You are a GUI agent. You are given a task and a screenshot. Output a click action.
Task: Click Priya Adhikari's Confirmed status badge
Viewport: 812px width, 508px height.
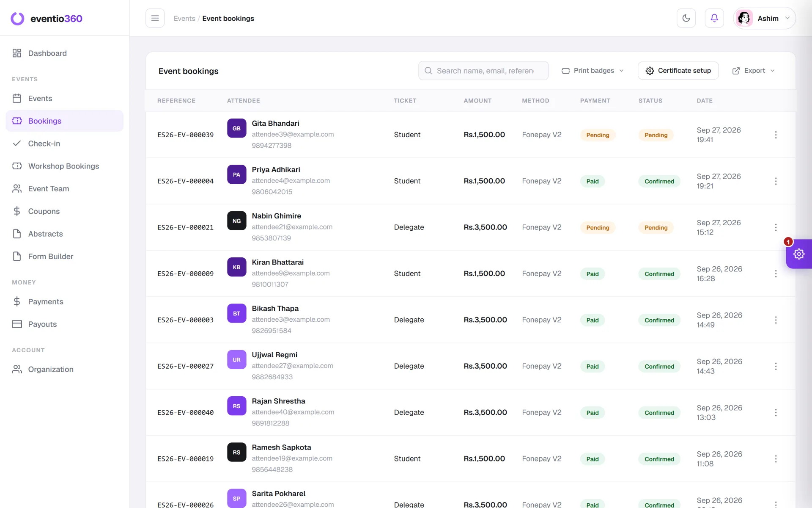[x=659, y=181]
